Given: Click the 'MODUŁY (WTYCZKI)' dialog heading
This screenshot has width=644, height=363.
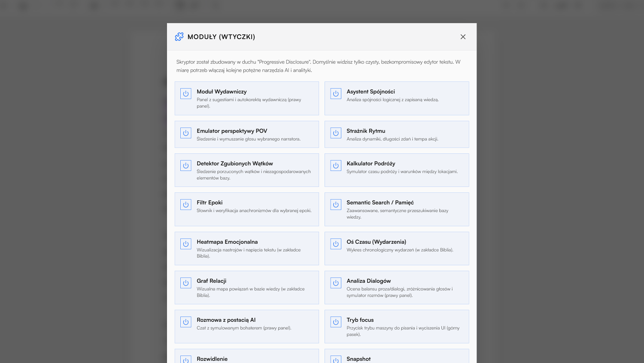Looking at the screenshot, I should tap(221, 37).
